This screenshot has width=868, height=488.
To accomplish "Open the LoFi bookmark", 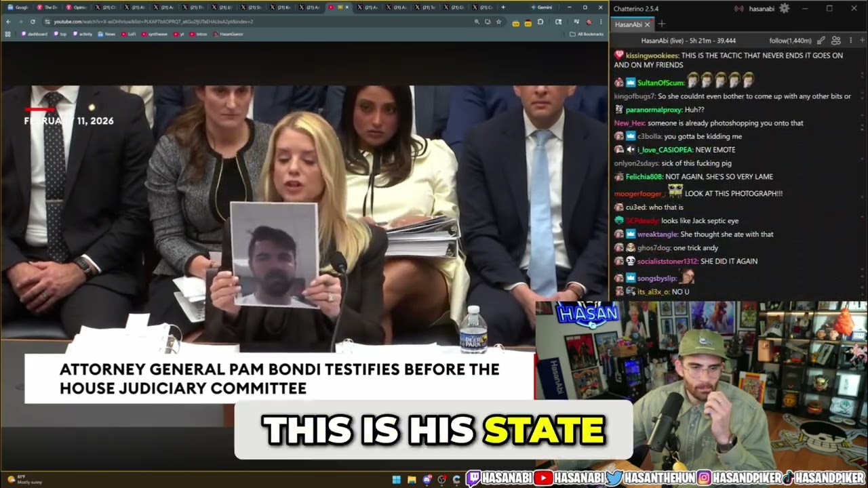I will coord(128,34).
